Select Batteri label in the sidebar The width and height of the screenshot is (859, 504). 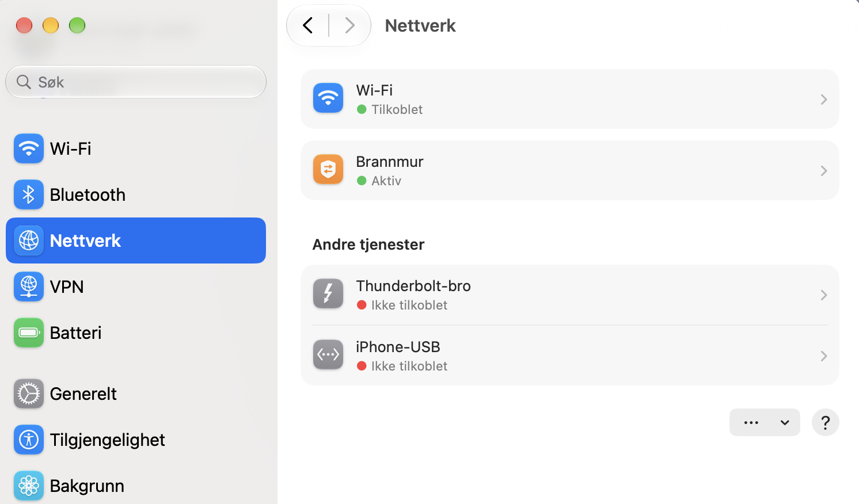point(76,333)
